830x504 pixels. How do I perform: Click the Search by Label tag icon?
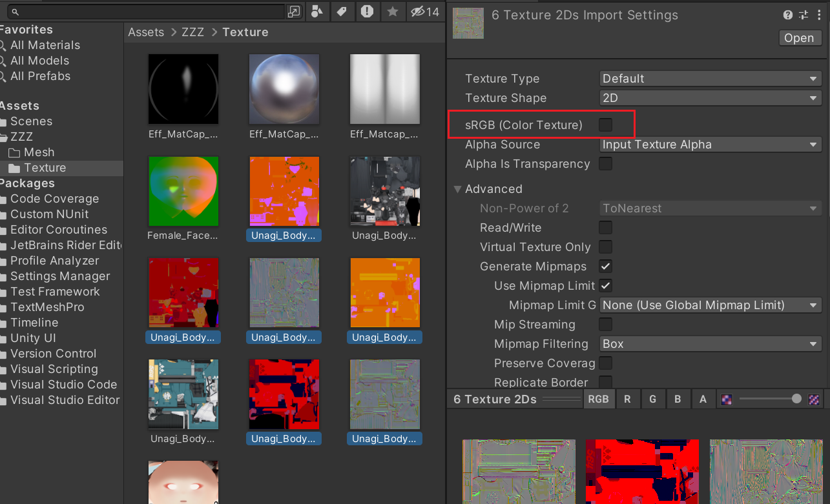pyautogui.click(x=342, y=12)
